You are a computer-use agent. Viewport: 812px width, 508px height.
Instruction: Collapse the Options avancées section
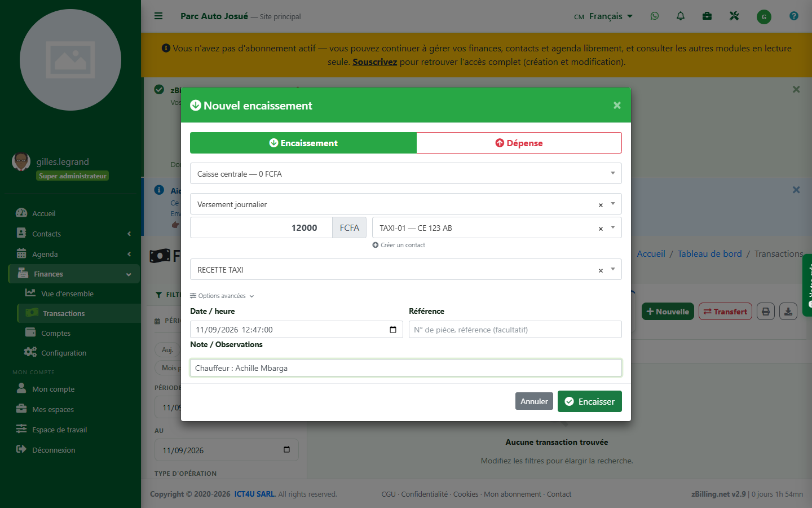(222, 296)
